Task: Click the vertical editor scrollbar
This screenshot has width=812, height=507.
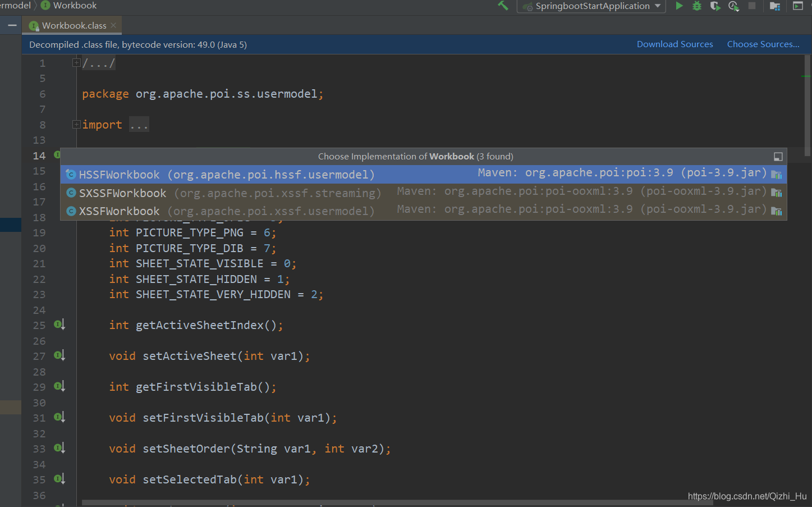Action: click(x=807, y=106)
